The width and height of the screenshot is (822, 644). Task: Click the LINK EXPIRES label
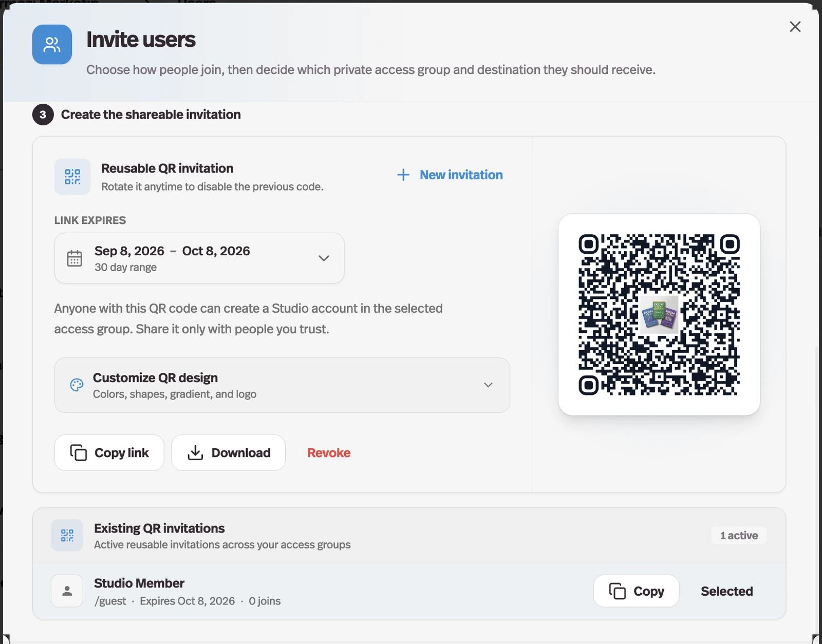pos(90,220)
